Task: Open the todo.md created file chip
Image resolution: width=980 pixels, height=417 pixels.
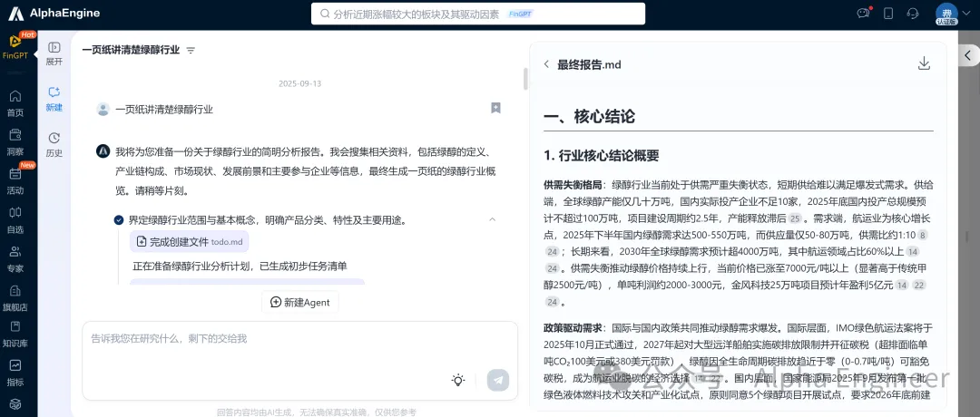Action: 189,242
